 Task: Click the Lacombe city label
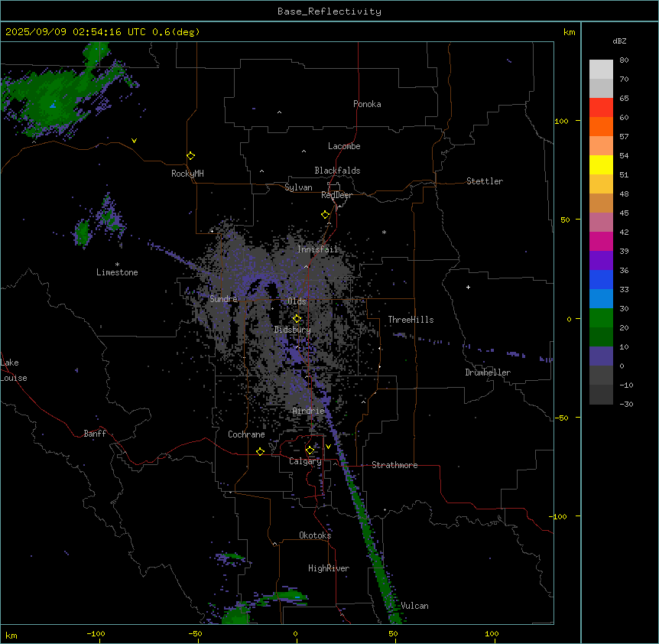(x=344, y=146)
